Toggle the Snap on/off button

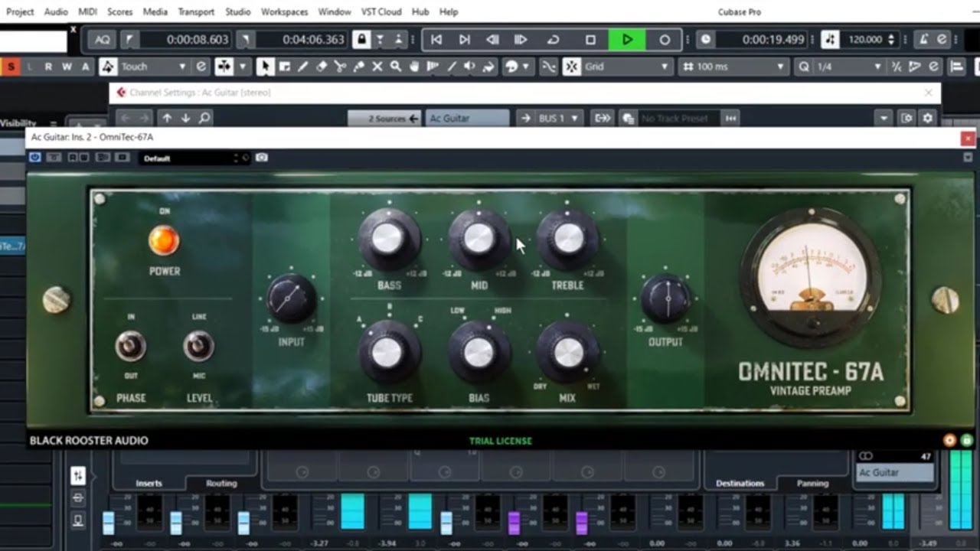(572, 67)
